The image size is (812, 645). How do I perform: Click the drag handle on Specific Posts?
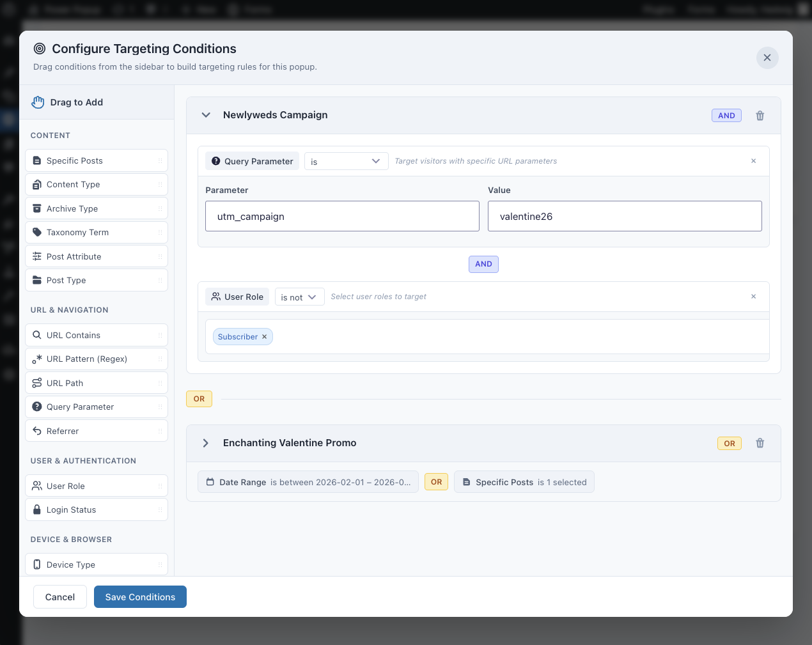click(x=160, y=161)
